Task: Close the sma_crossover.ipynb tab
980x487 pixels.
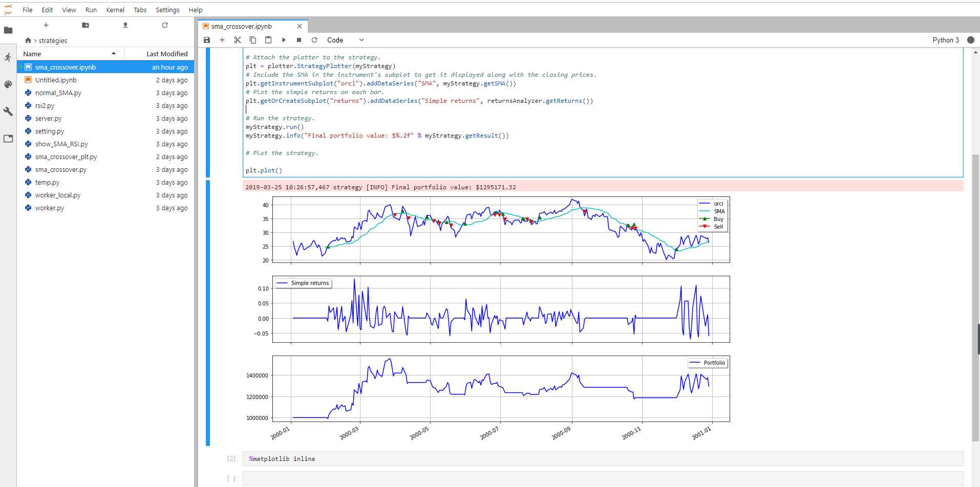Action: click(x=300, y=26)
